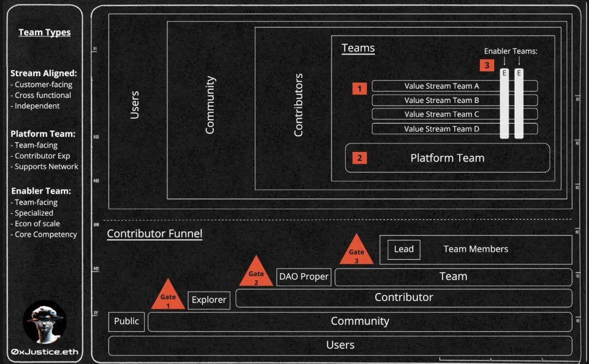Click the Public box

point(127,321)
